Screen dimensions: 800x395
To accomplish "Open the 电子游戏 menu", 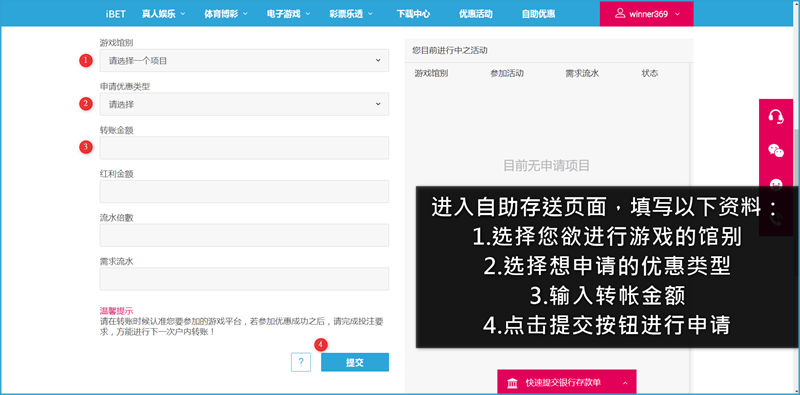I will pyautogui.click(x=288, y=14).
